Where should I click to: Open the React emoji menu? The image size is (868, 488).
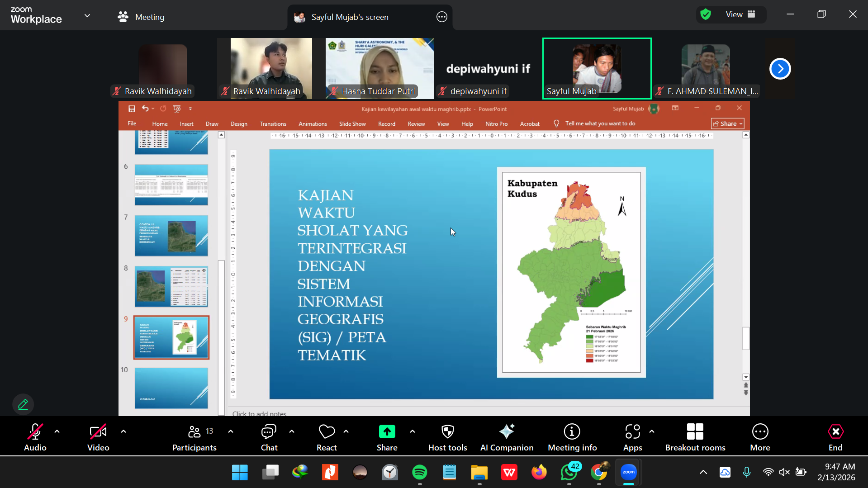(x=326, y=437)
